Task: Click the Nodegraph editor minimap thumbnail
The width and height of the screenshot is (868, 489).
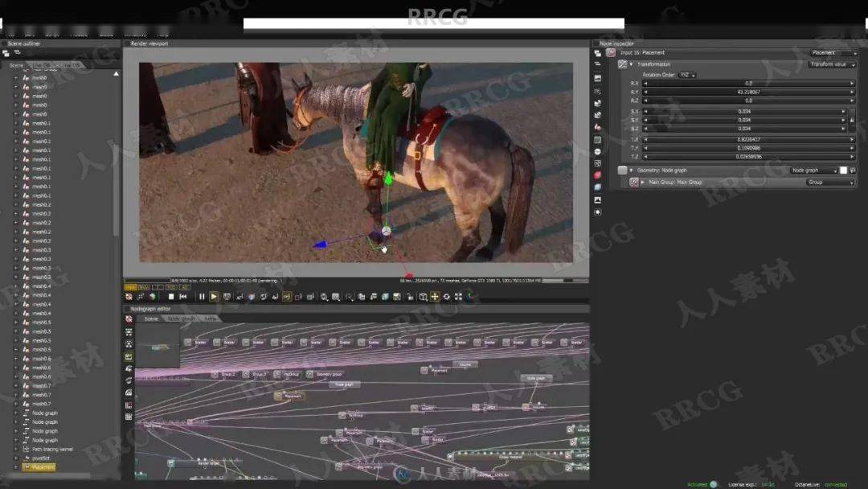Action: point(158,346)
